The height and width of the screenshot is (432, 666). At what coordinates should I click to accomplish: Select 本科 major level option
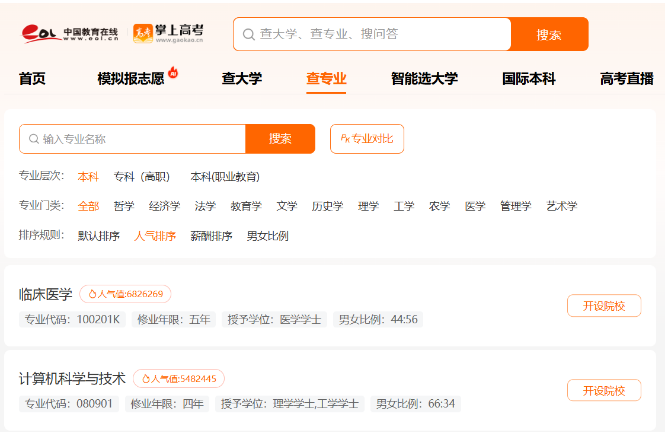[x=88, y=177]
